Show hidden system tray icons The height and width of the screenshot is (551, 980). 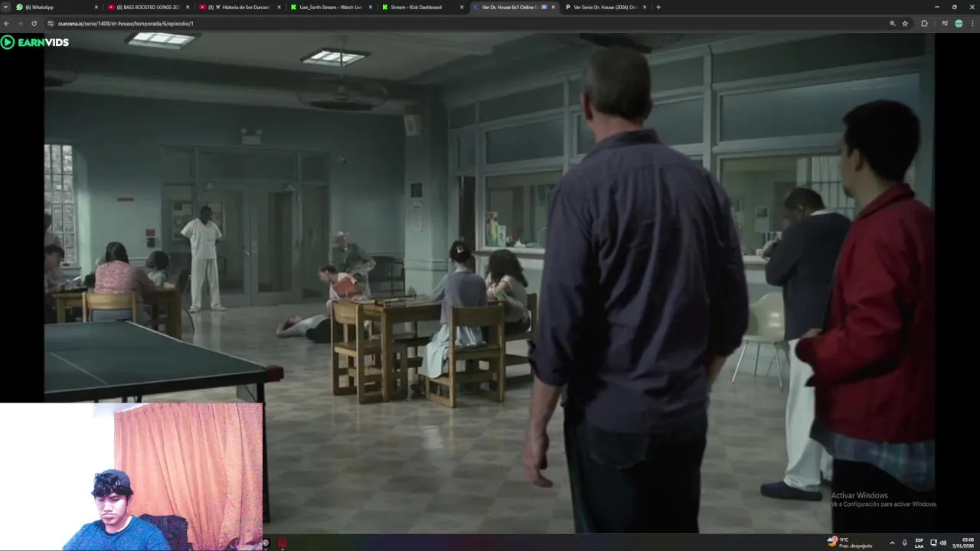(x=892, y=543)
